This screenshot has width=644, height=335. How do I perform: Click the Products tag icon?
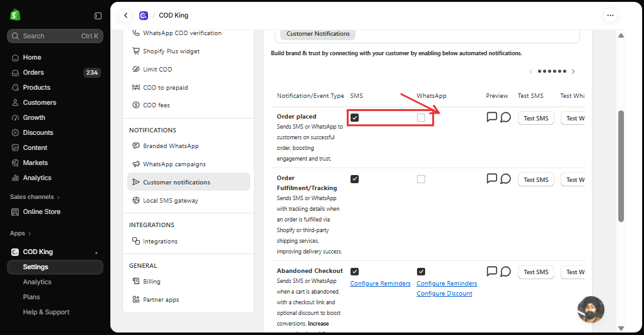tap(15, 88)
